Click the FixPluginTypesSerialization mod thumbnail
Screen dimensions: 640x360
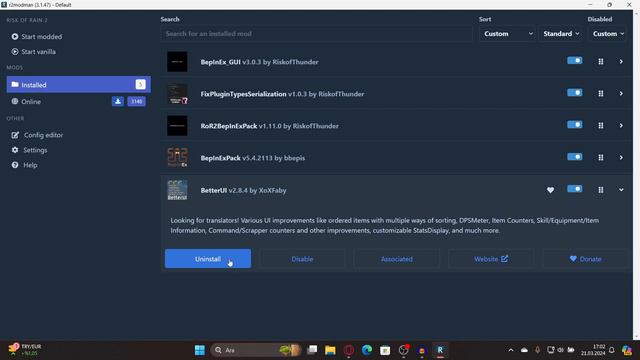[177, 94]
